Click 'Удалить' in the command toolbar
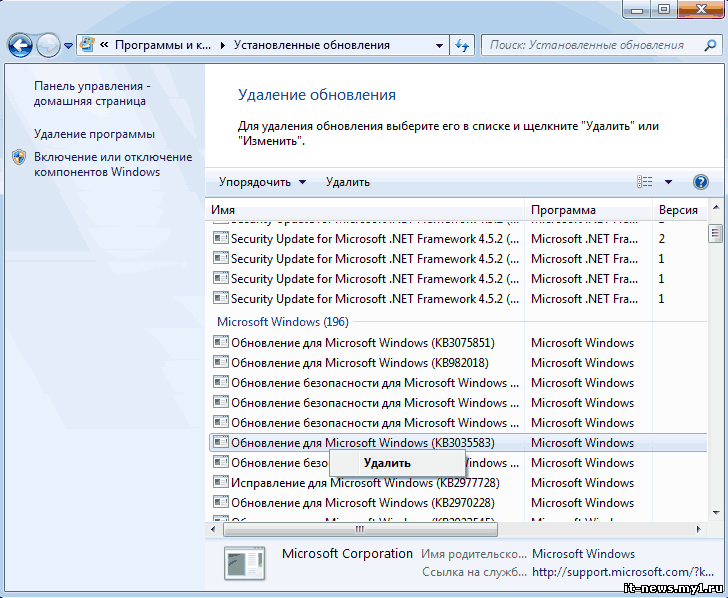Screen dimensions: 728x598 (348, 182)
